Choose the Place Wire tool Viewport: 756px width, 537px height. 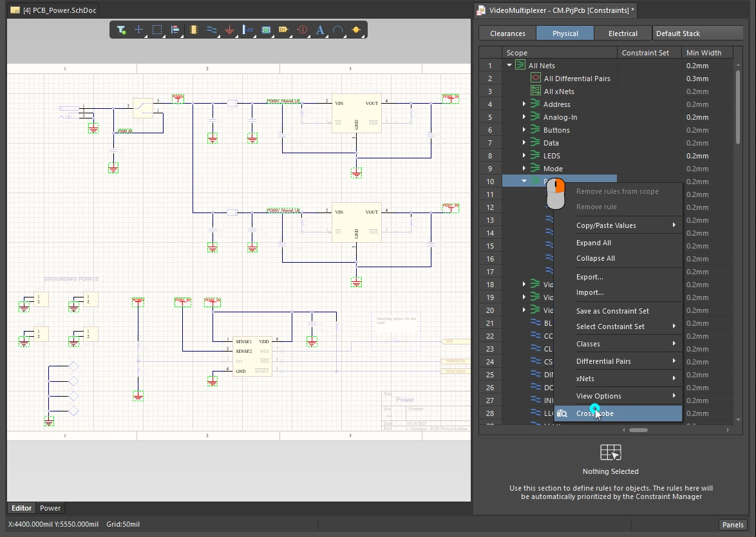click(211, 30)
